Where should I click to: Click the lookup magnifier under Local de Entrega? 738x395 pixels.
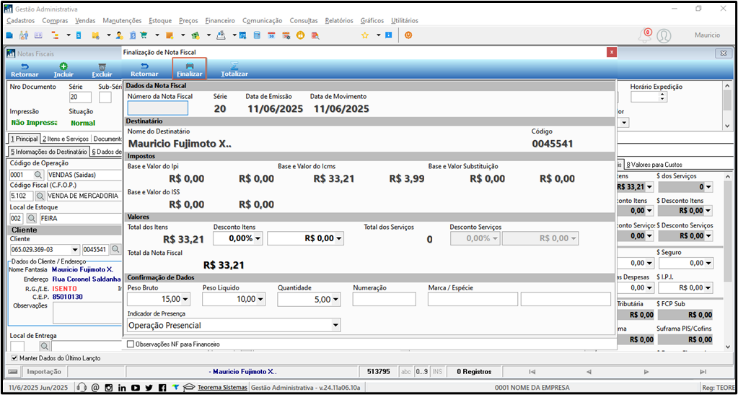pos(45,346)
